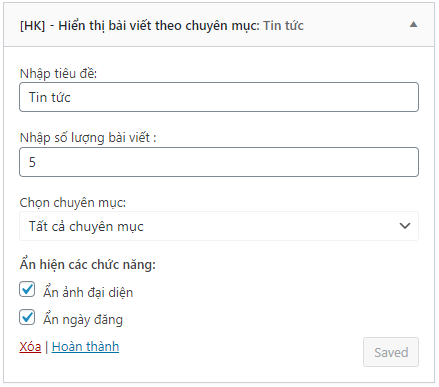439x387 pixels.
Task: Click the Ẩn ngày đăng label text
Action: coord(83,319)
